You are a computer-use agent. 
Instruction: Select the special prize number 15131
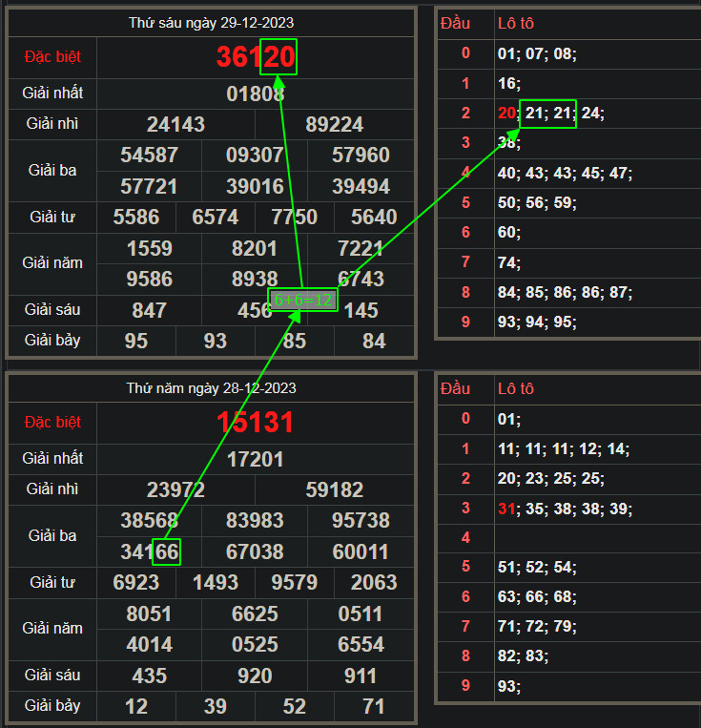coord(255,423)
